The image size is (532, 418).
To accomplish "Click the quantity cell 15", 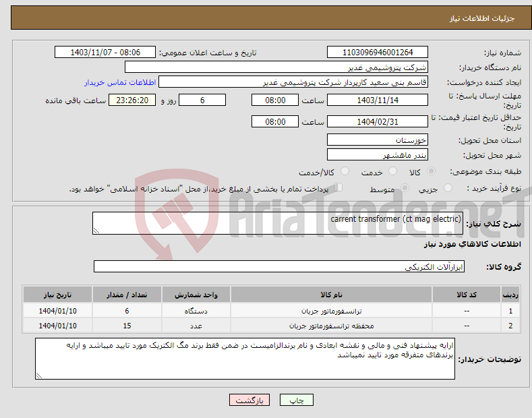I will click(x=127, y=326).
